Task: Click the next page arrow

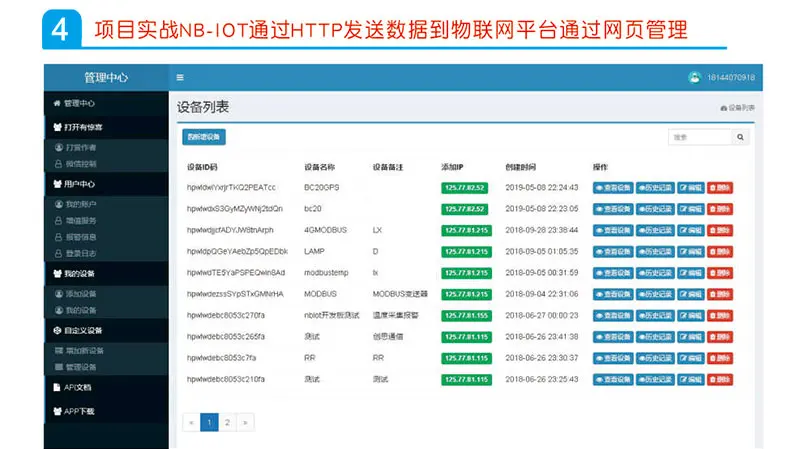Action: [245, 422]
